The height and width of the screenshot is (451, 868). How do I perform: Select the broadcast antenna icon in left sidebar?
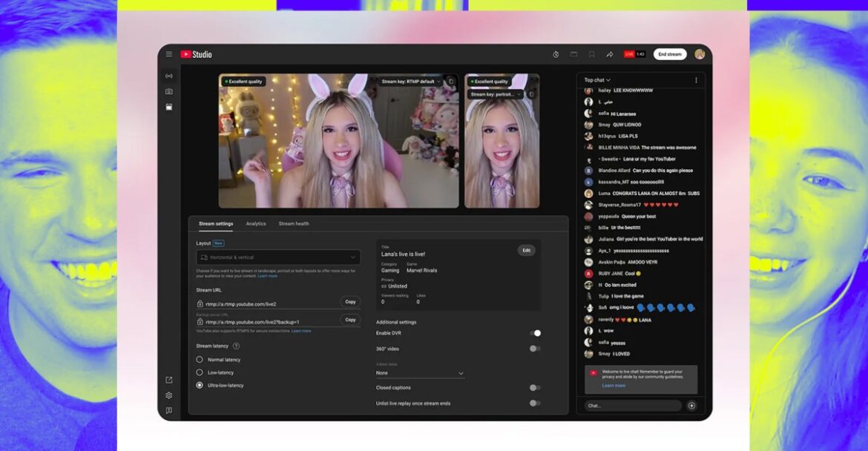point(169,76)
